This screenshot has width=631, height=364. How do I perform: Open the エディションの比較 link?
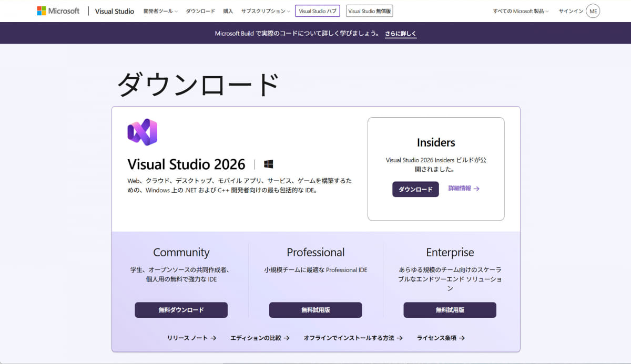[x=260, y=338]
